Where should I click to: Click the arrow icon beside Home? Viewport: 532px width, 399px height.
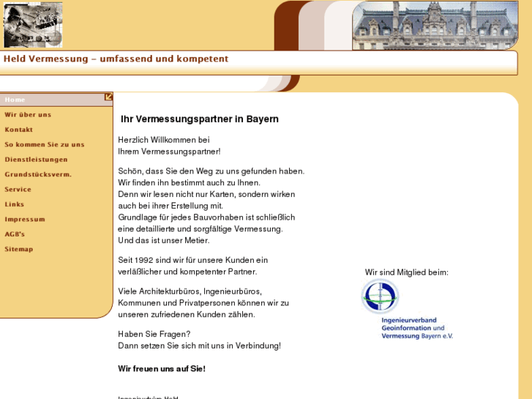pos(108,97)
